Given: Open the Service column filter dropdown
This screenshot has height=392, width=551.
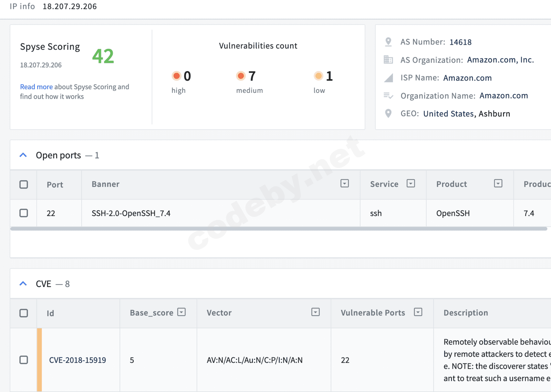Looking at the screenshot, I should tap(411, 183).
